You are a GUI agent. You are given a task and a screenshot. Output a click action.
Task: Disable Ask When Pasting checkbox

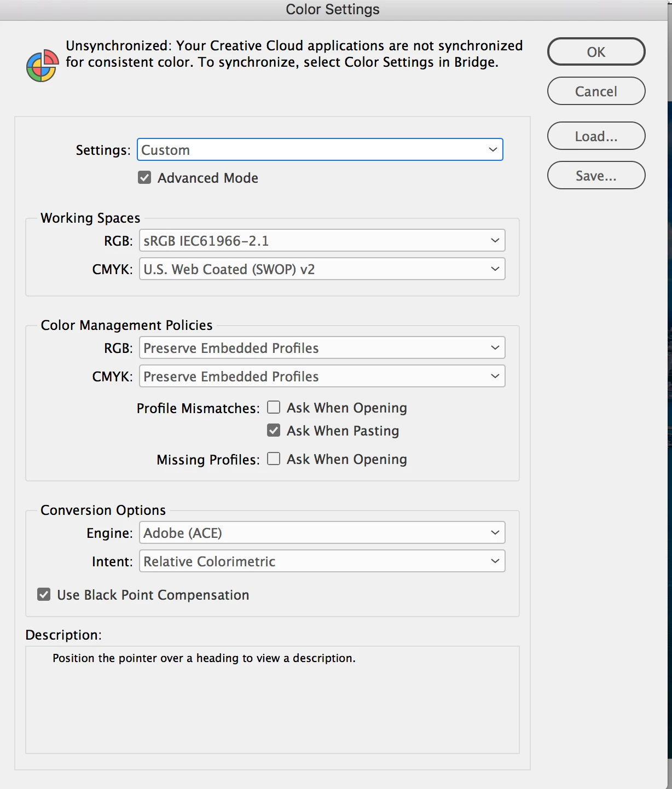coord(274,430)
